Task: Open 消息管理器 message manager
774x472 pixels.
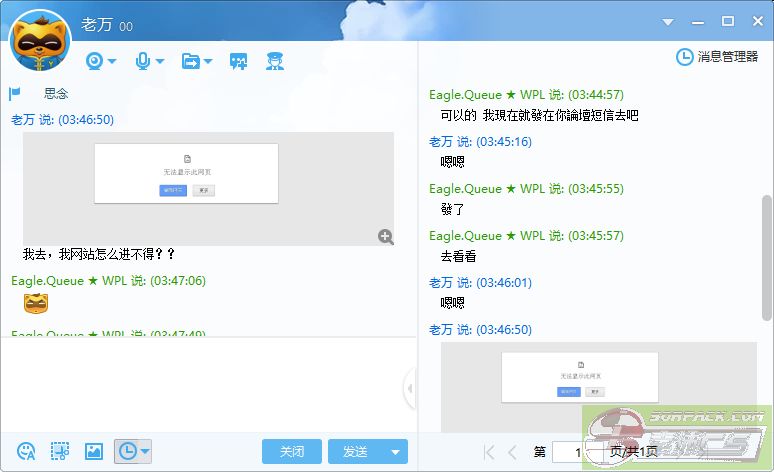Action: click(x=717, y=57)
